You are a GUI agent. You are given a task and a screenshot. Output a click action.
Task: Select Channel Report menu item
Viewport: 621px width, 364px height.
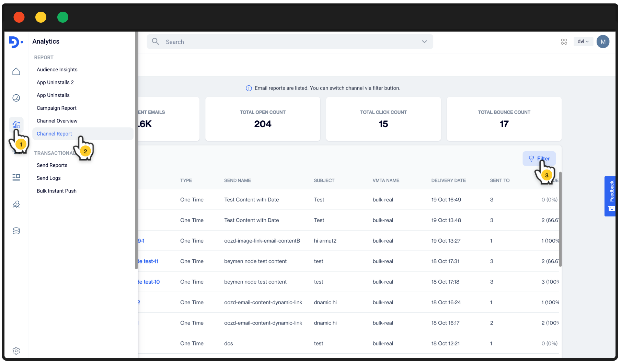tap(83, 134)
